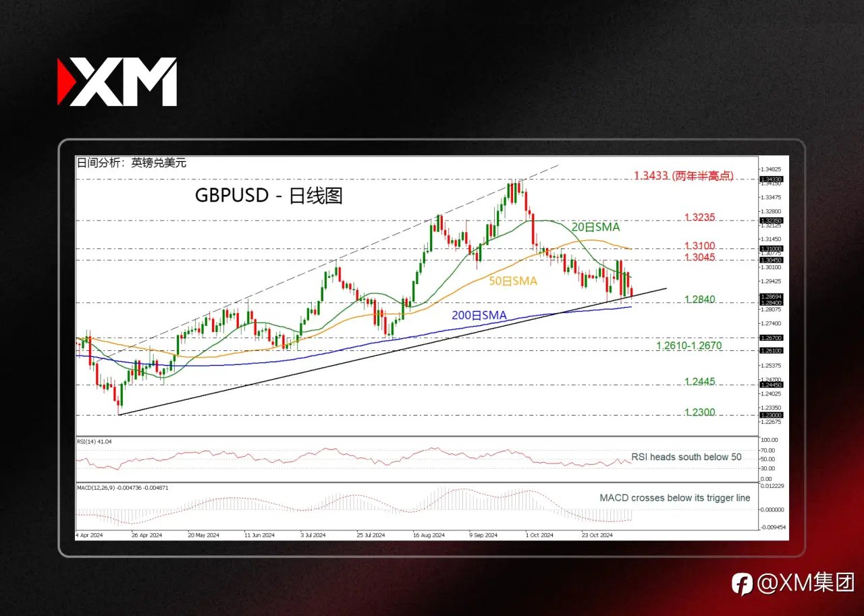The image size is (864, 616).
Task: Click the '1.26700' price axis tag
Action: point(770,337)
